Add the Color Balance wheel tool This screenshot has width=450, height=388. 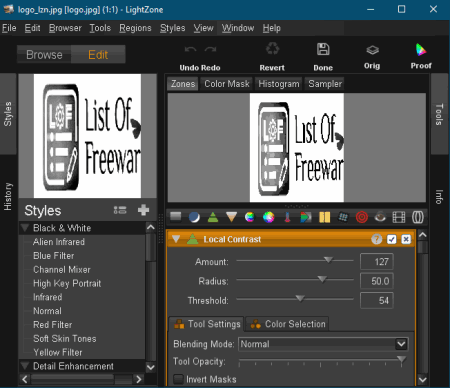[268, 217]
